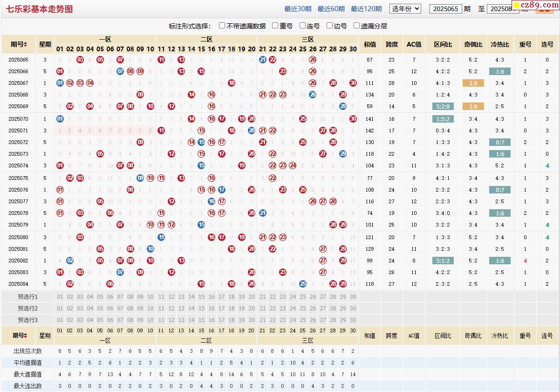Click the AC值 column in the top header
Image resolution: width=560 pixels, height=392 pixels.
tap(414, 44)
